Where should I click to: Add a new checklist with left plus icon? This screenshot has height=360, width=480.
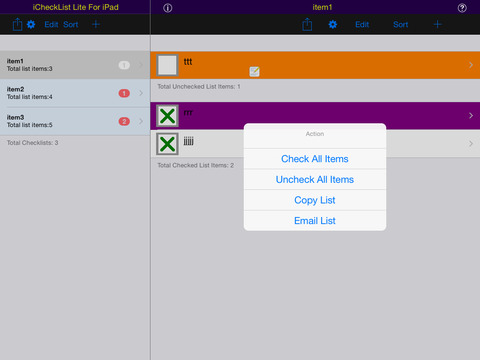(x=96, y=24)
